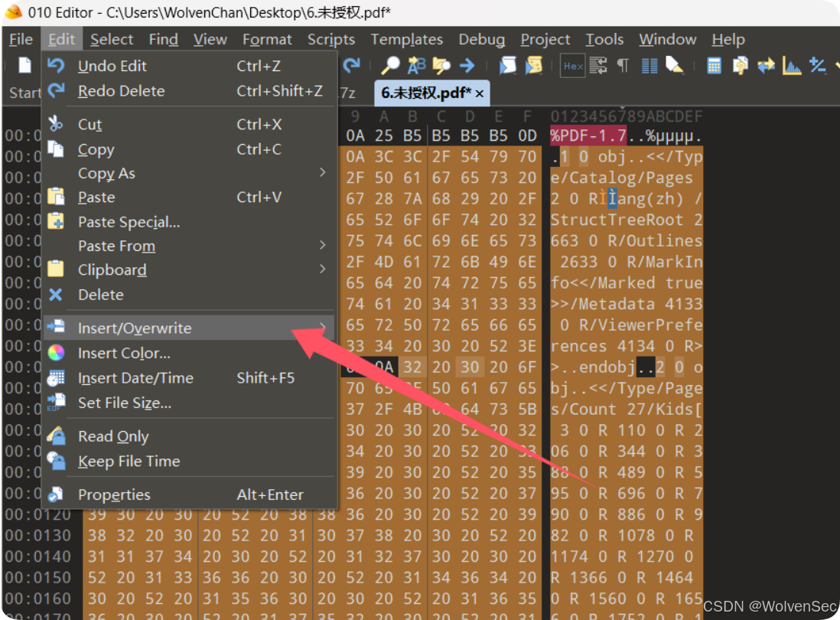840x620 pixels.
Task: Choose Insert Date/Time menu entry
Action: [x=189, y=378]
